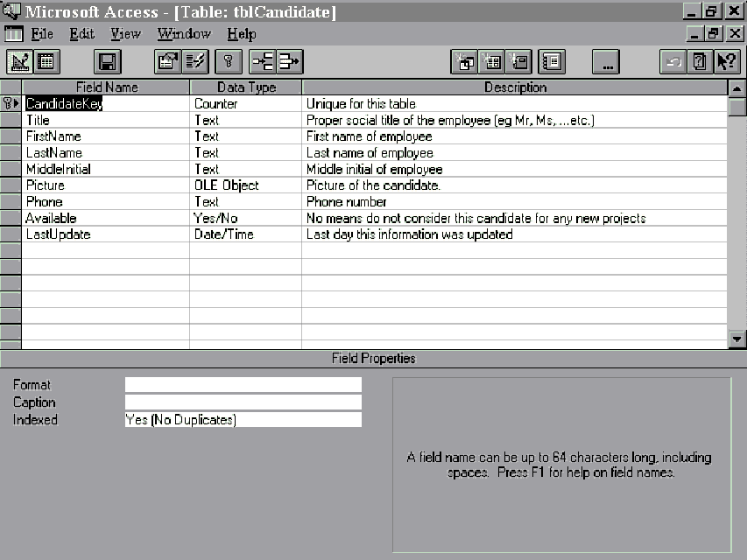Set Primary Key using key icon
This screenshot has width=747, height=560.
(228, 62)
